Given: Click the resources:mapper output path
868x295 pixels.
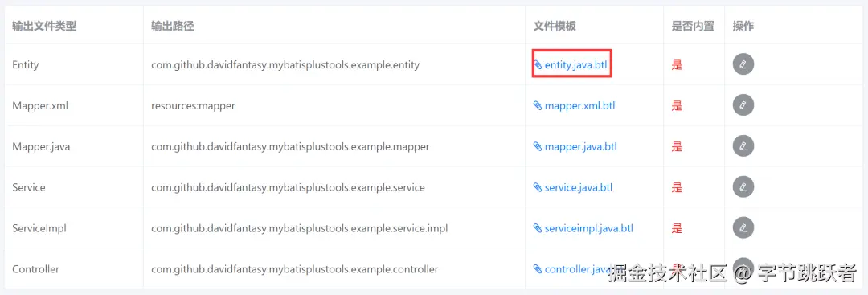Looking at the screenshot, I should point(193,106).
